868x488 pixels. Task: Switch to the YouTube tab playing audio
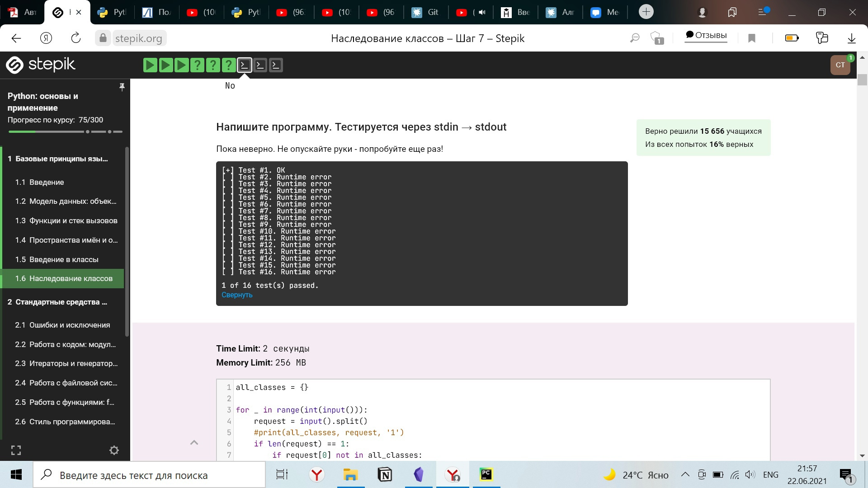coord(471,12)
